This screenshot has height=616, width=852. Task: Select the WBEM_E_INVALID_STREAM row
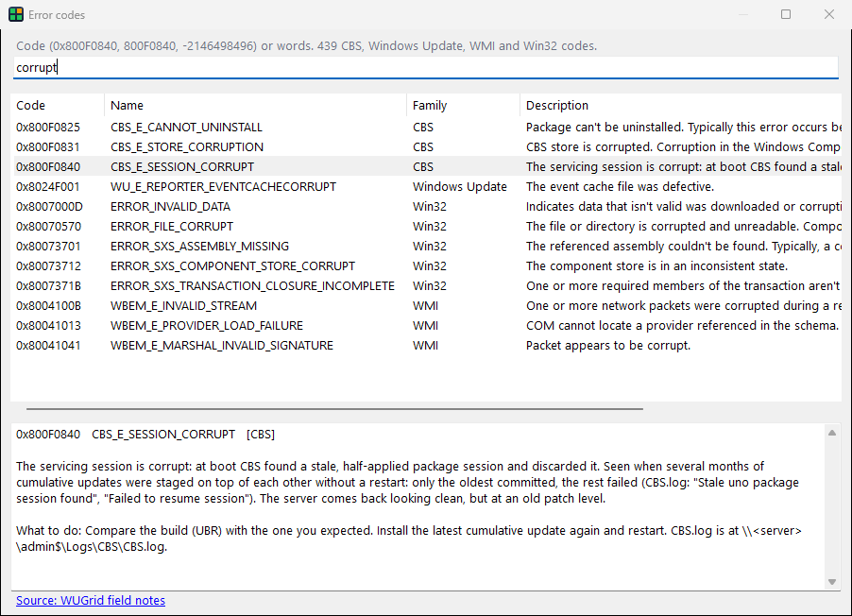tap(426, 306)
